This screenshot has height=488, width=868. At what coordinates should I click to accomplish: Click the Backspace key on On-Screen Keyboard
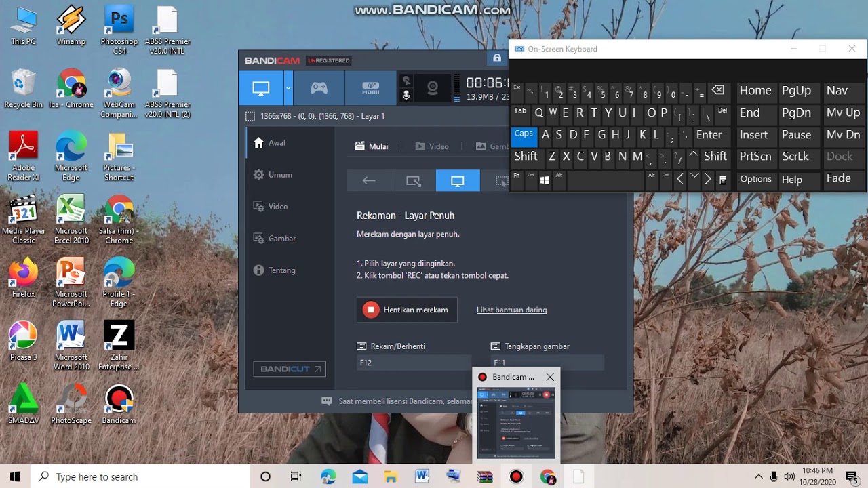tap(718, 91)
